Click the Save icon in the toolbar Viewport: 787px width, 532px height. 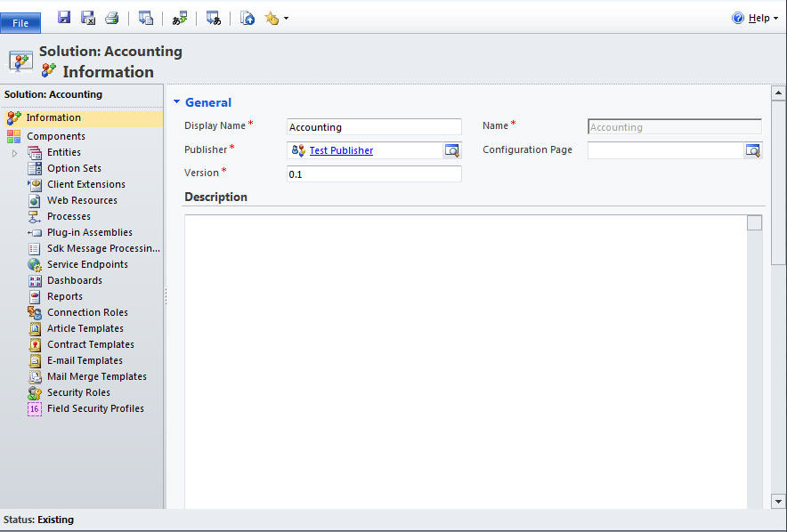pyautogui.click(x=64, y=18)
